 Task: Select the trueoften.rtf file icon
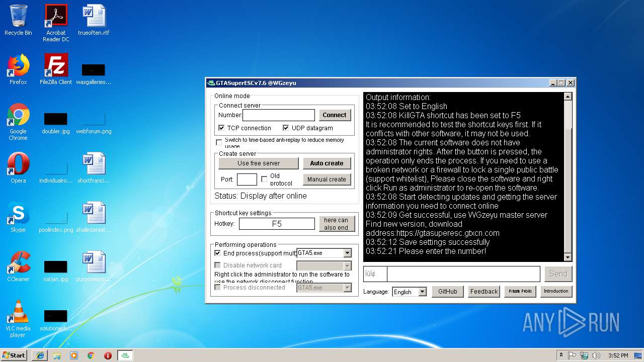(94, 20)
